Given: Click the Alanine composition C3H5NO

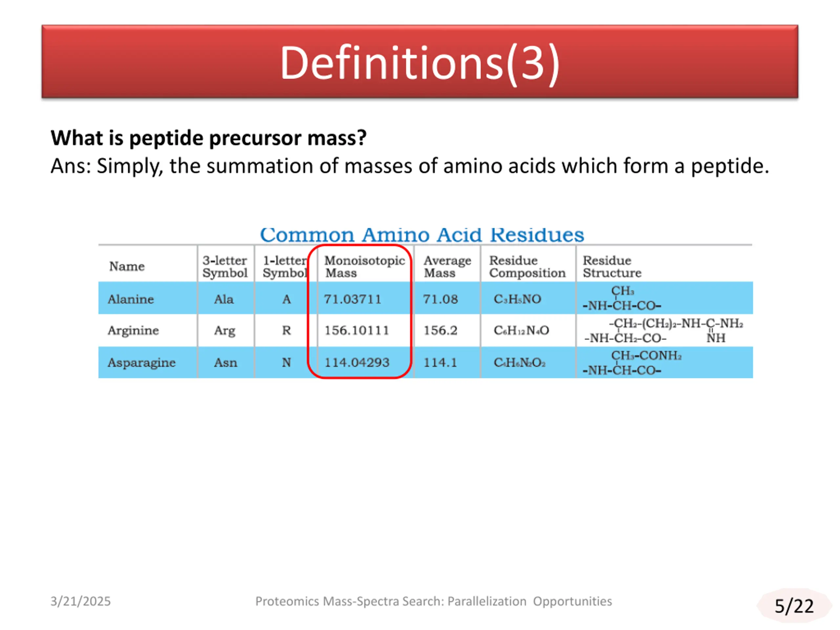Looking at the screenshot, I should click(517, 299).
